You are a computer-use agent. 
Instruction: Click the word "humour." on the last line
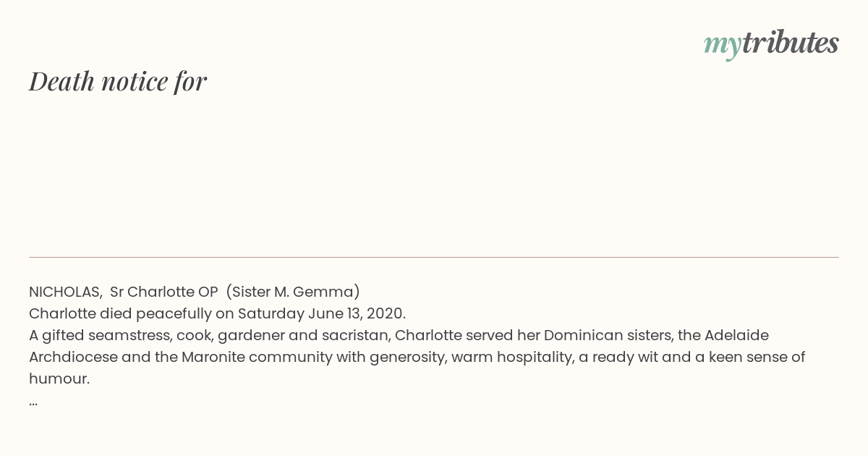click(59, 379)
